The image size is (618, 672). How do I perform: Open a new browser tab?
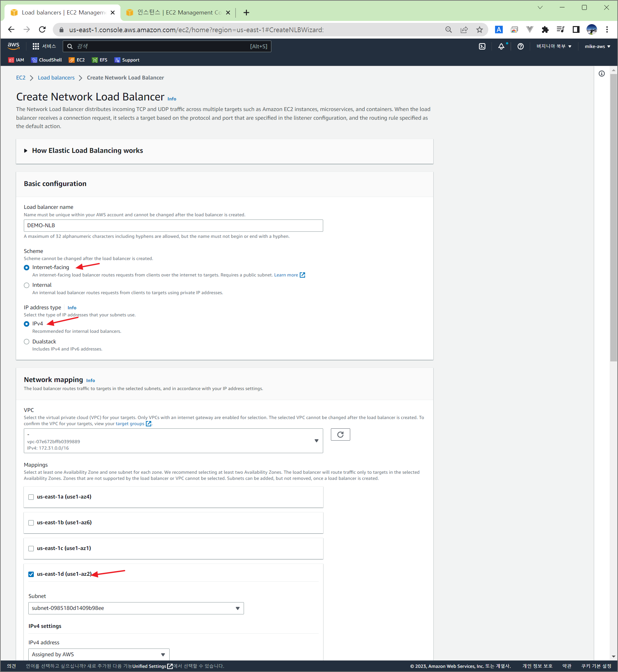click(246, 13)
